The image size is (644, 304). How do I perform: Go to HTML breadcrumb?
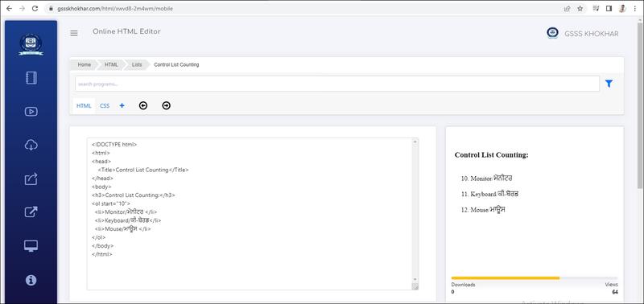[x=111, y=65]
